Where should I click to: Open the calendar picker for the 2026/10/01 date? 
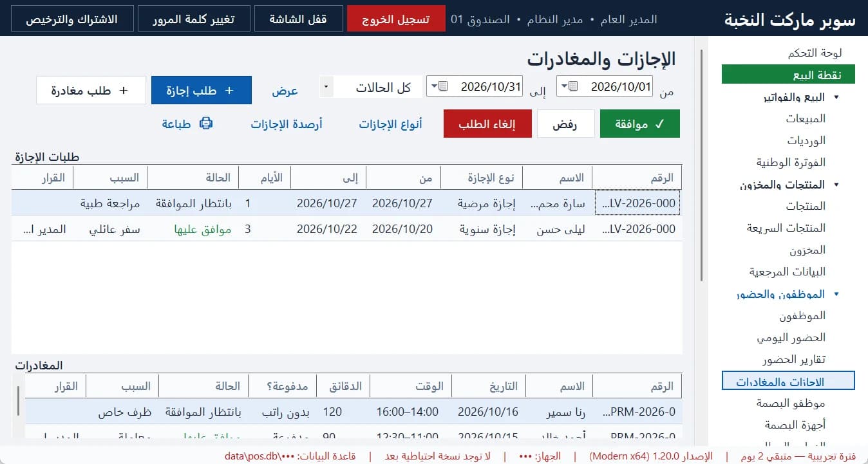click(568, 86)
